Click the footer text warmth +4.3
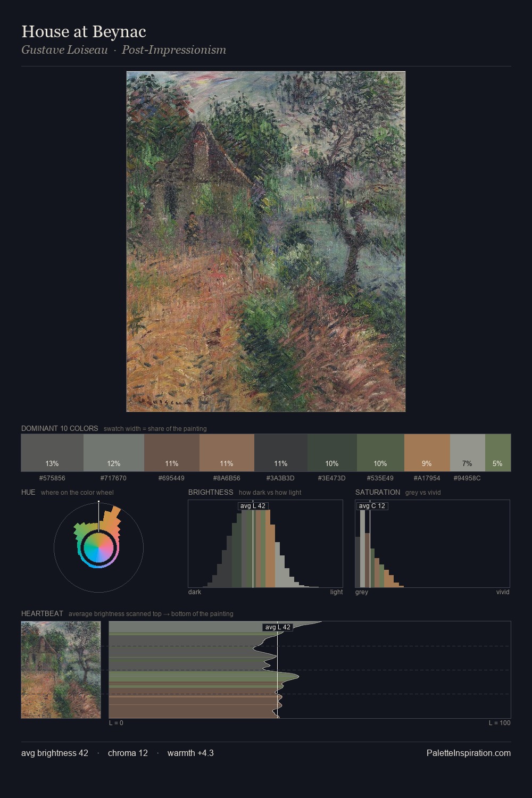This screenshot has width=532, height=798. (x=190, y=753)
